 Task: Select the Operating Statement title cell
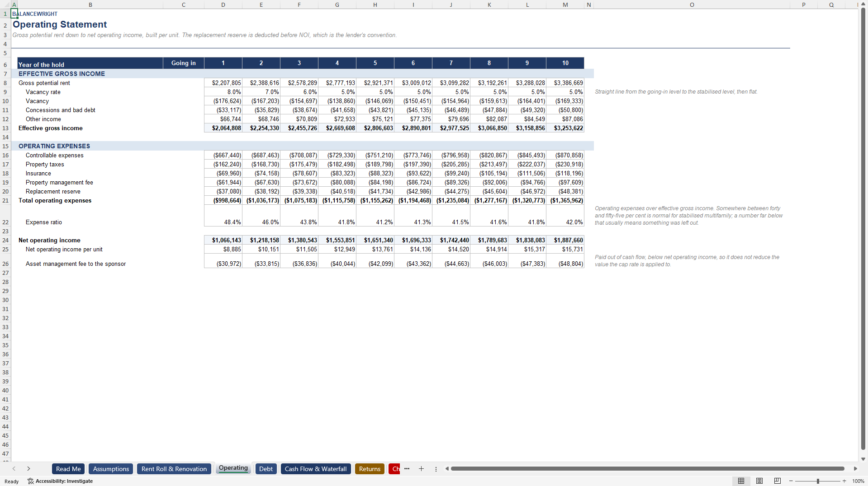(60, 24)
